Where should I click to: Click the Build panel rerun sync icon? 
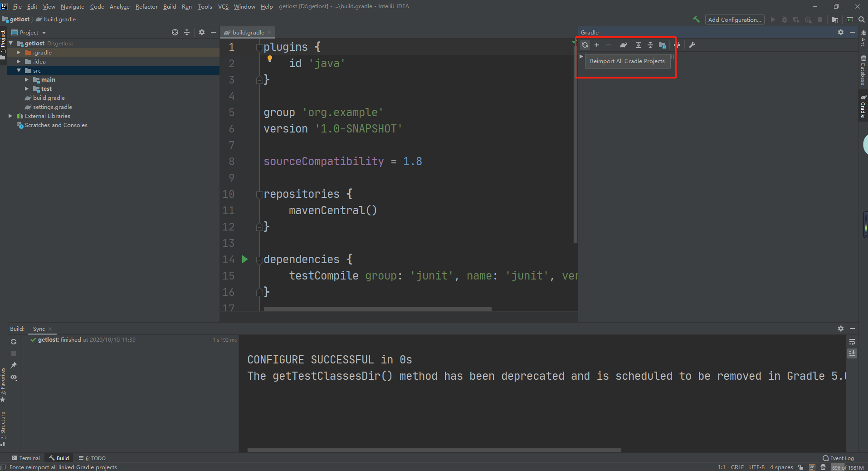pyautogui.click(x=14, y=342)
